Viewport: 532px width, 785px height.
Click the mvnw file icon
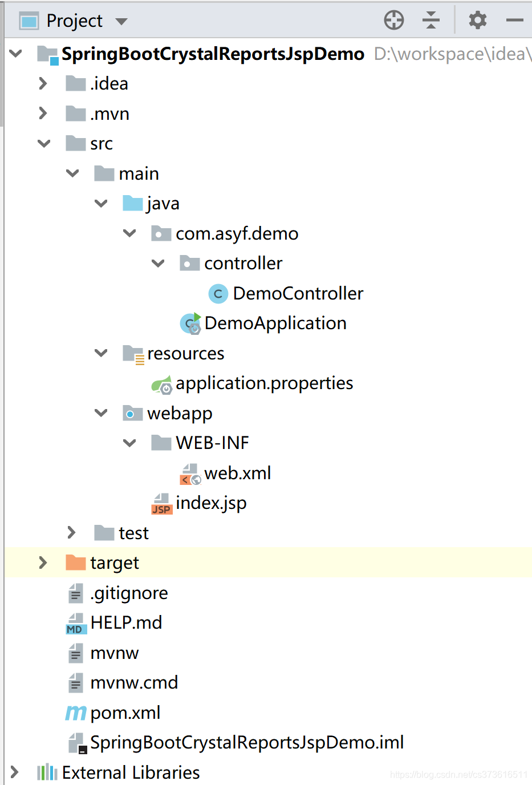(x=76, y=653)
